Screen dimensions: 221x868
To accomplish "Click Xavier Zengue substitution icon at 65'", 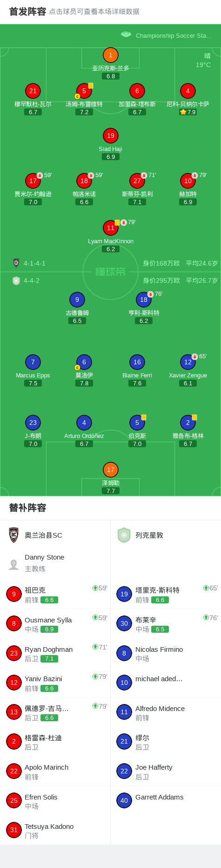I will pyautogui.click(x=194, y=356).
